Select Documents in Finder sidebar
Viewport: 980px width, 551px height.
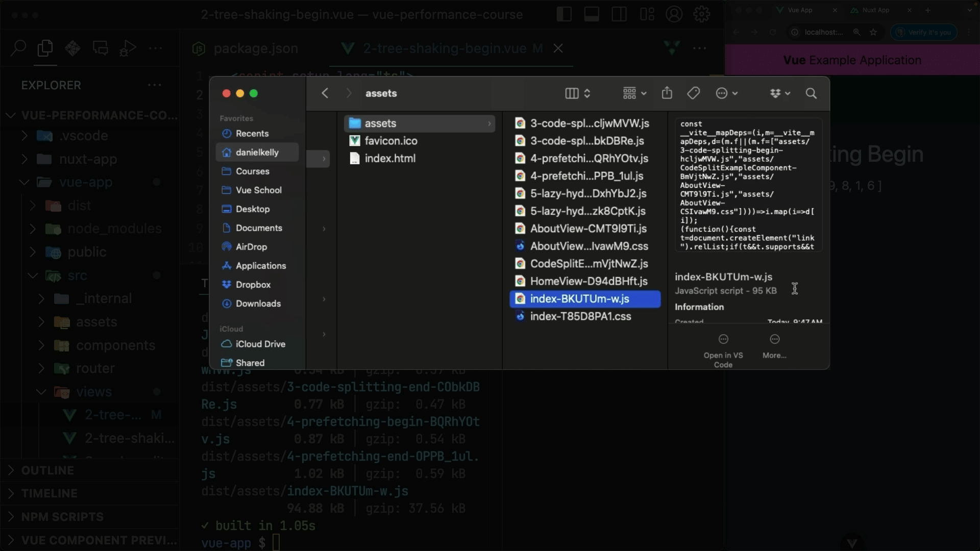tap(257, 228)
